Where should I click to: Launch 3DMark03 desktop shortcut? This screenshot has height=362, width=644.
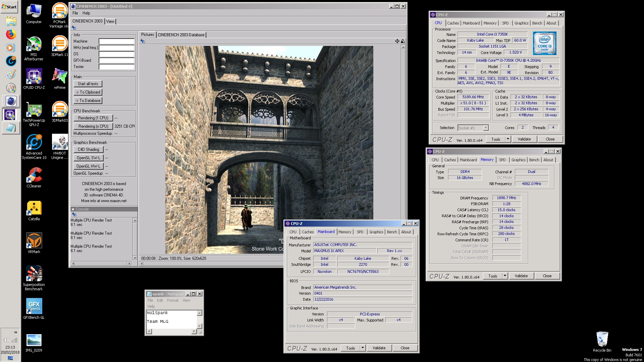click(x=60, y=112)
